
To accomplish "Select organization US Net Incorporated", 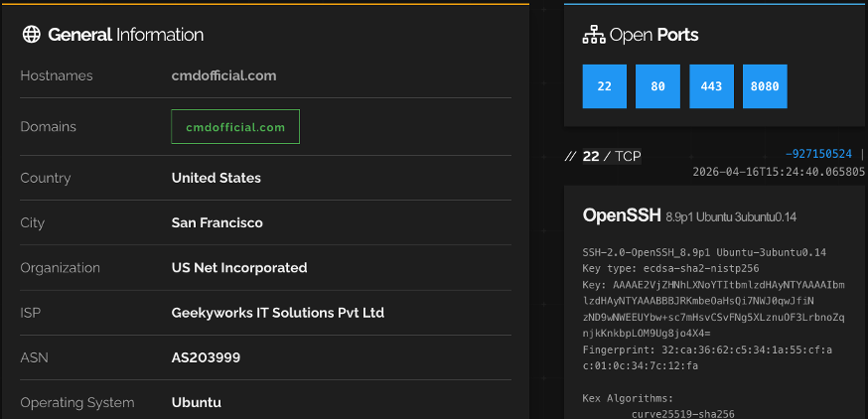I will (239, 267).
